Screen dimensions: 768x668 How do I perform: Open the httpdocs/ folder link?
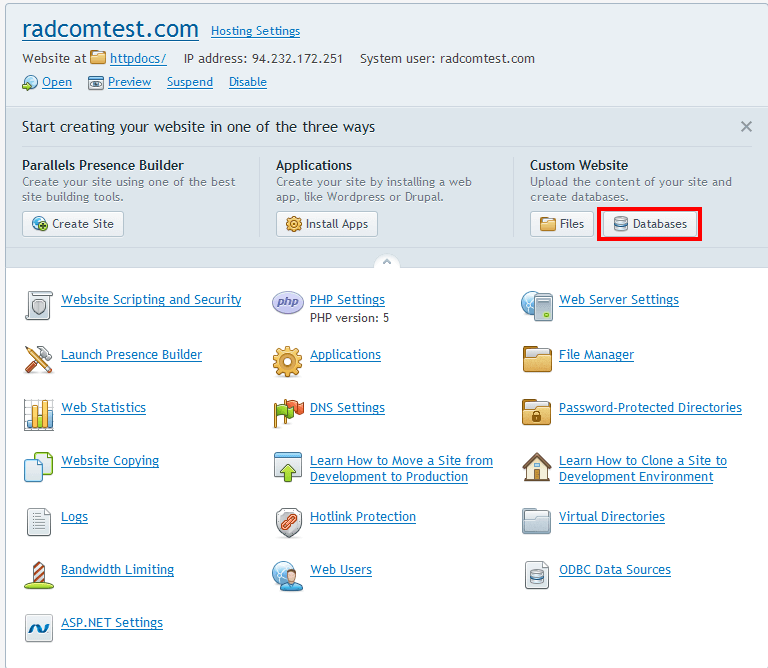[x=138, y=58]
